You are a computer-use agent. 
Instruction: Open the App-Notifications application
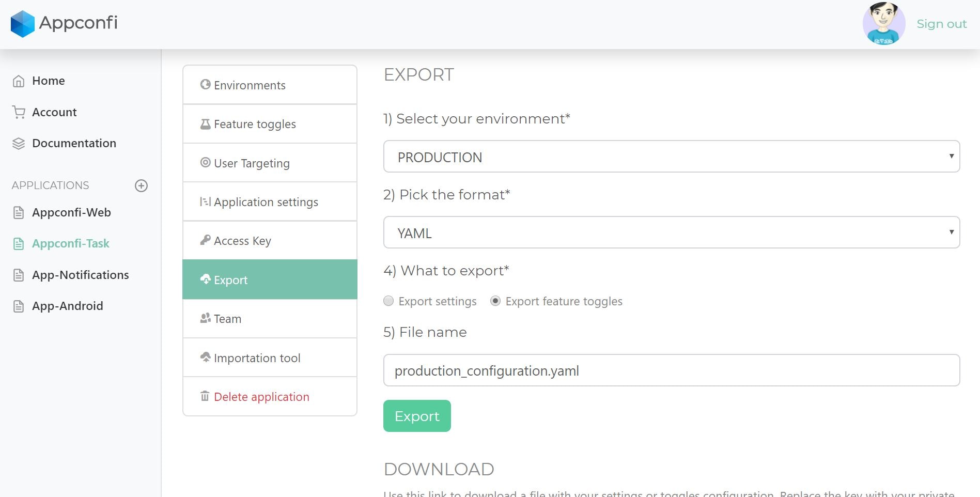(81, 275)
